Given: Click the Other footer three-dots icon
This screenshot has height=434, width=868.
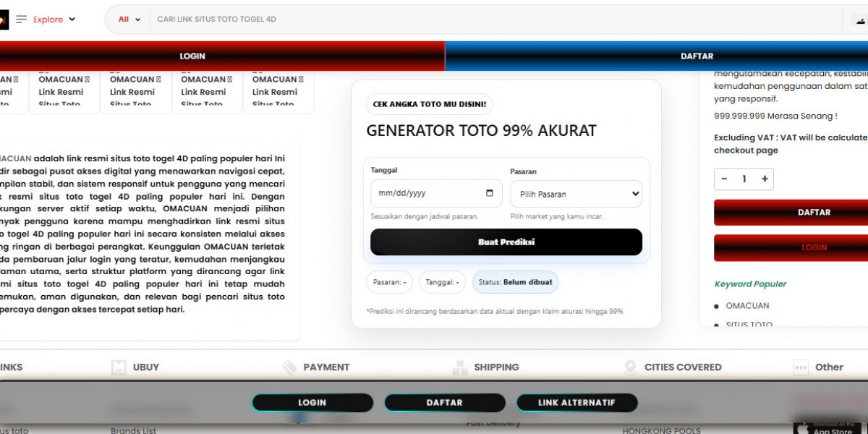Looking at the screenshot, I should coord(801,367).
